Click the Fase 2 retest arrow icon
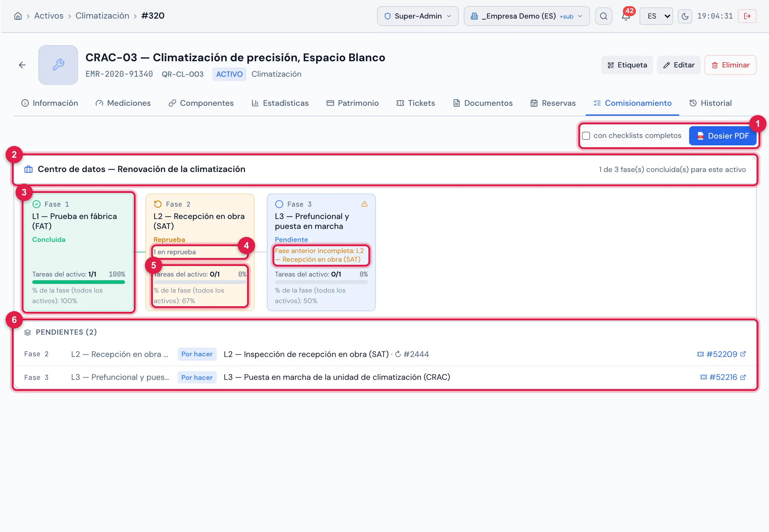769x532 pixels. pyautogui.click(x=158, y=204)
